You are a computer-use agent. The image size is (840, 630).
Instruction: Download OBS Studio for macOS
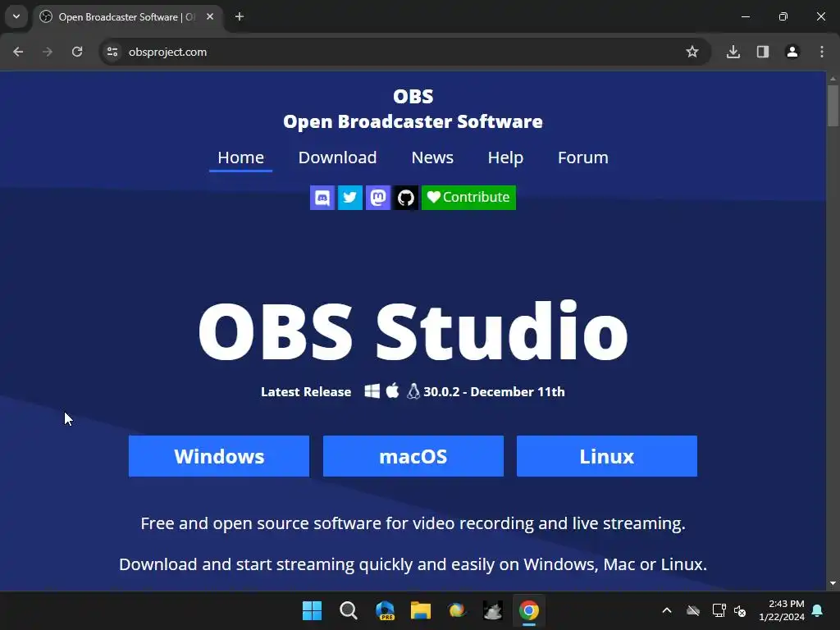click(413, 456)
